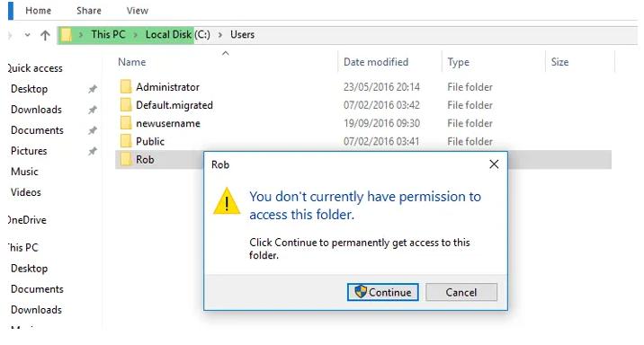Screen dimensions: 644x345
Task: Expand the chevron after Local Disk (C:)
Action: tap(220, 35)
